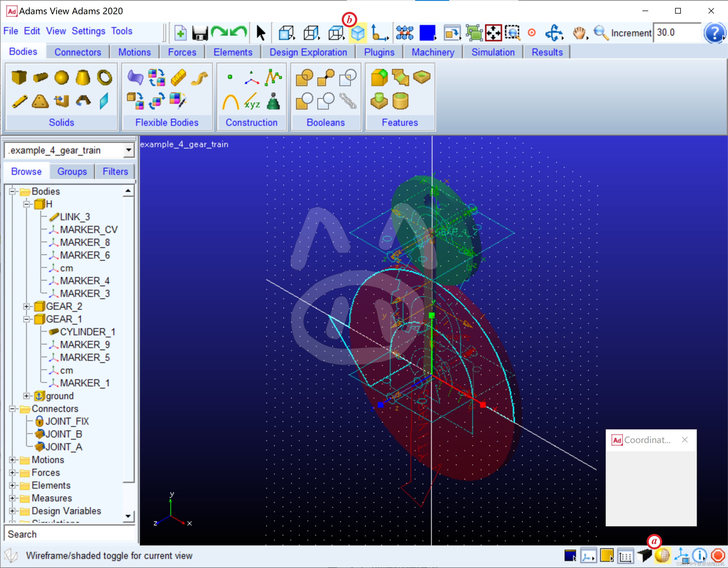The height and width of the screenshot is (568, 728).
Task: Create an arc construction geometry
Action: click(230, 102)
